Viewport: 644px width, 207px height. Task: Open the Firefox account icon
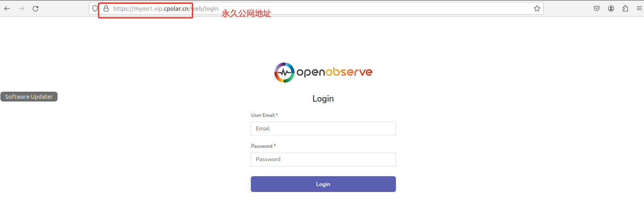click(x=611, y=8)
